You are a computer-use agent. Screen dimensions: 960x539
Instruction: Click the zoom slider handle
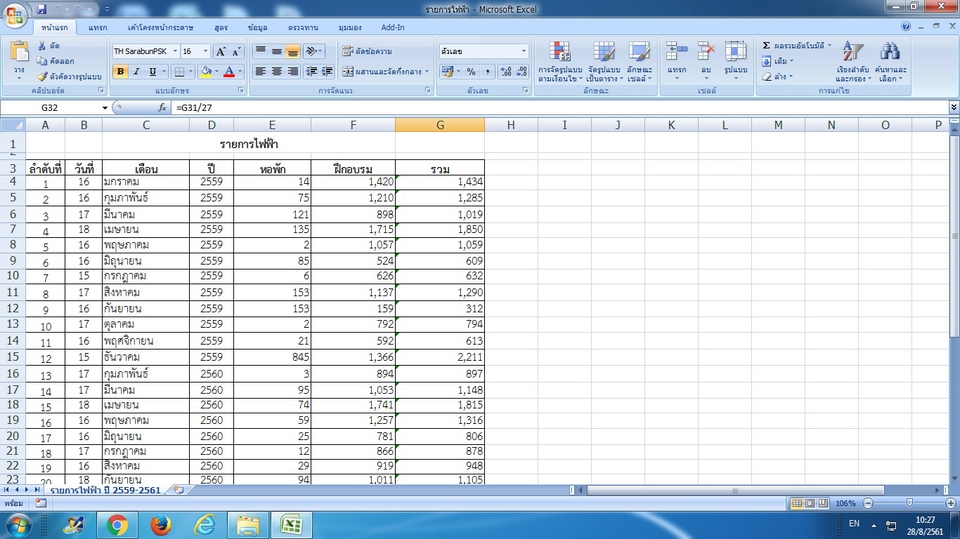tap(910, 503)
